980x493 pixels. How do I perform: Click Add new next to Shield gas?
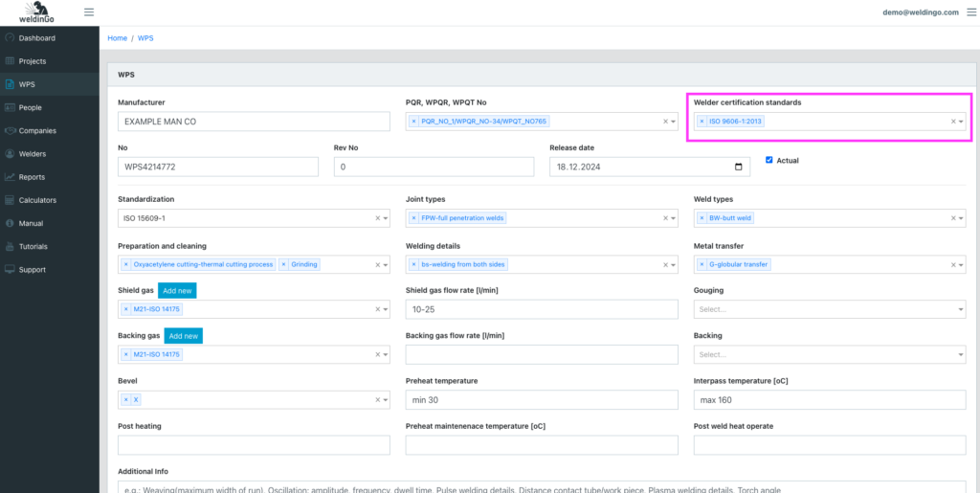click(177, 290)
